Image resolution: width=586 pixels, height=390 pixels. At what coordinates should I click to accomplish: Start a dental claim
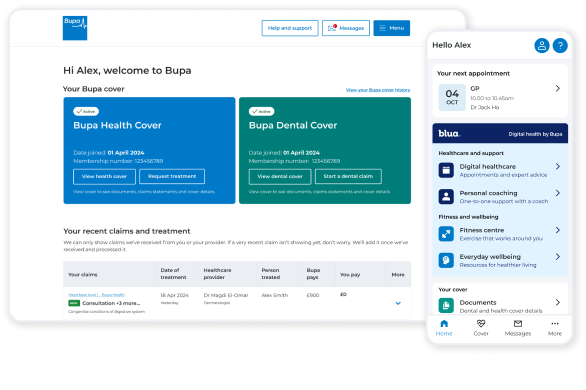click(348, 176)
